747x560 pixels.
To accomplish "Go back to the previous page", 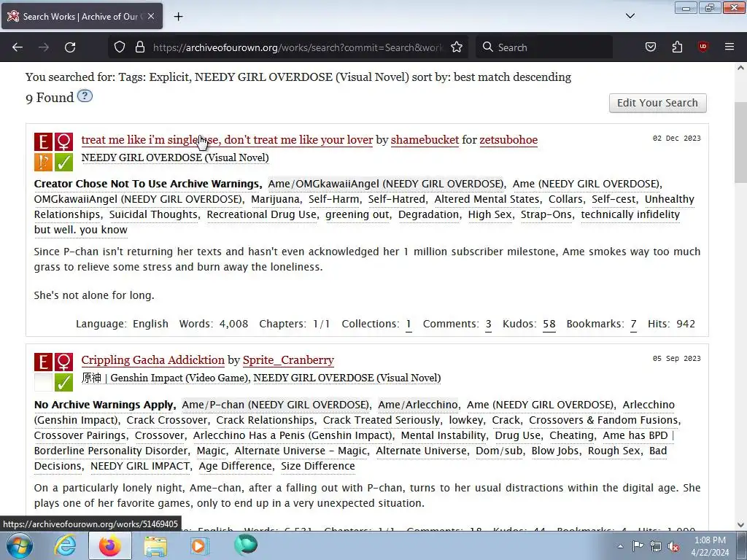I will pos(18,47).
